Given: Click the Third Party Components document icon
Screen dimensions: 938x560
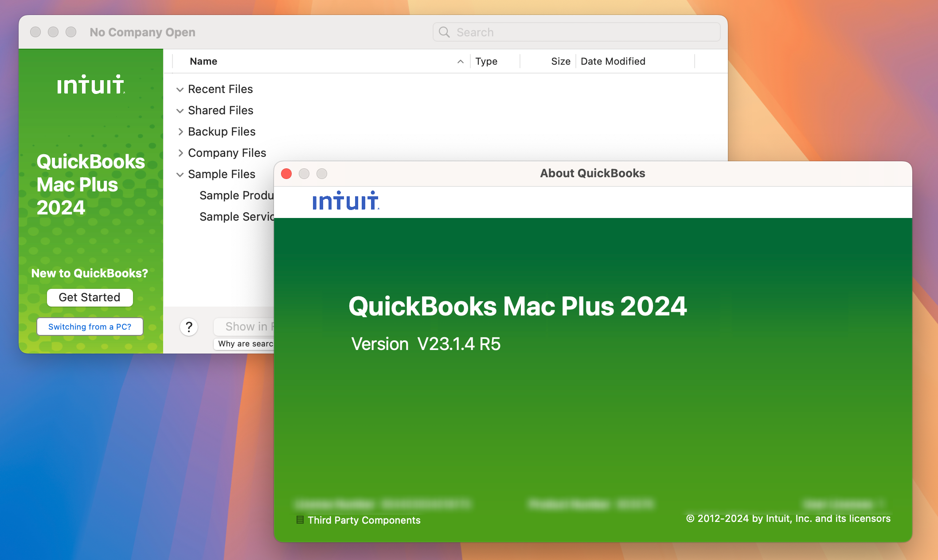Looking at the screenshot, I should pyautogui.click(x=300, y=520).
